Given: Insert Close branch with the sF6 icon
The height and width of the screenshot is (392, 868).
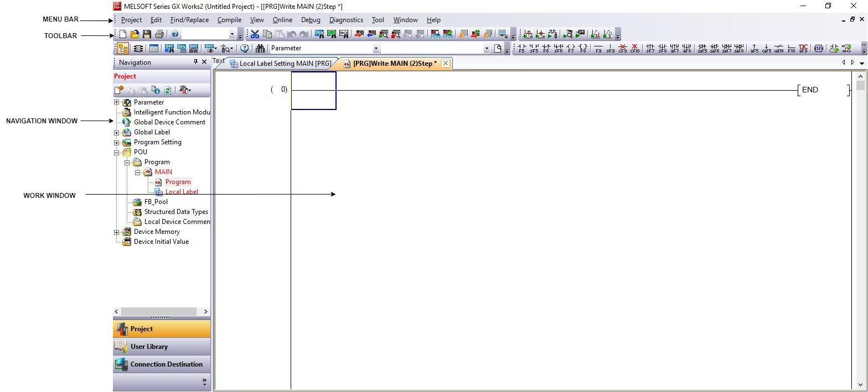Looking at the screenshot, I should [558, 49].
